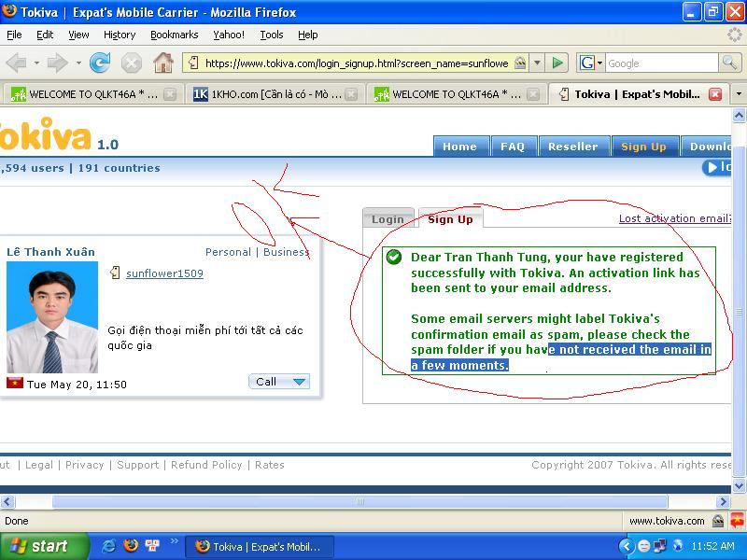Click the Firefox Forward arrow button
The height and width of the screenshot is (560, 747).
(x=58, y=63)
